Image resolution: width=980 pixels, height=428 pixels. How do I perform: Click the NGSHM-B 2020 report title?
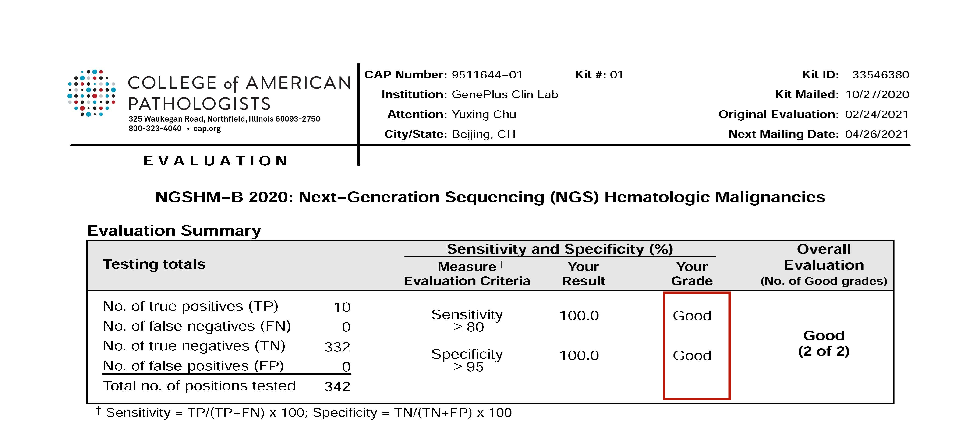point(490,197)
